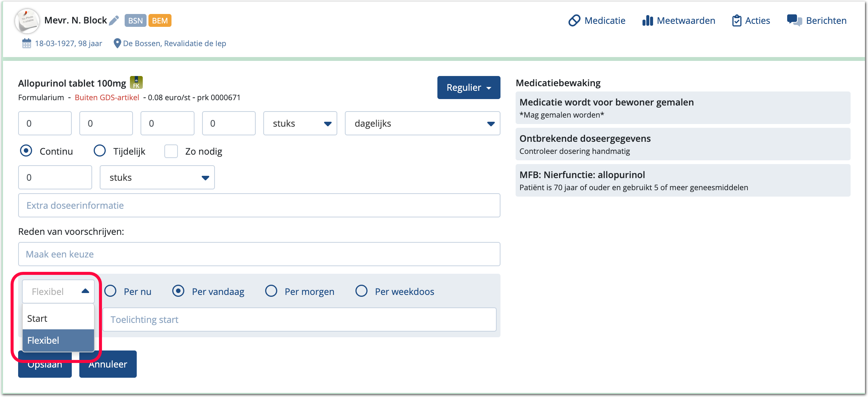The width and height of the screenshot is (868, 397).
Task: Open the Regulier dropdown button
Action: [x=468, y=88]
